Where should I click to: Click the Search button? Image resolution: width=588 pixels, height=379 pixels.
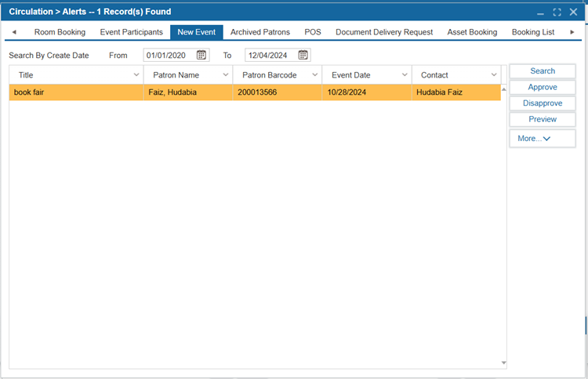(543, 71)
